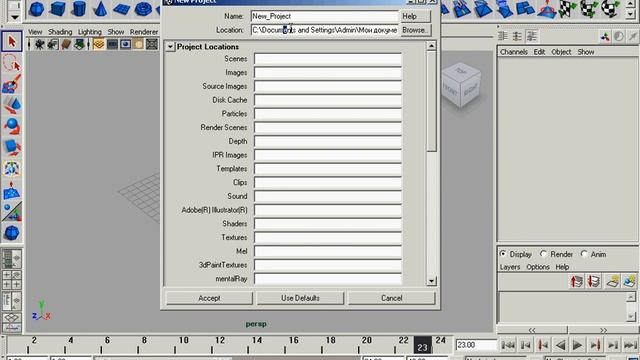Open Options menu in Layer Editor

pos(538,267)
